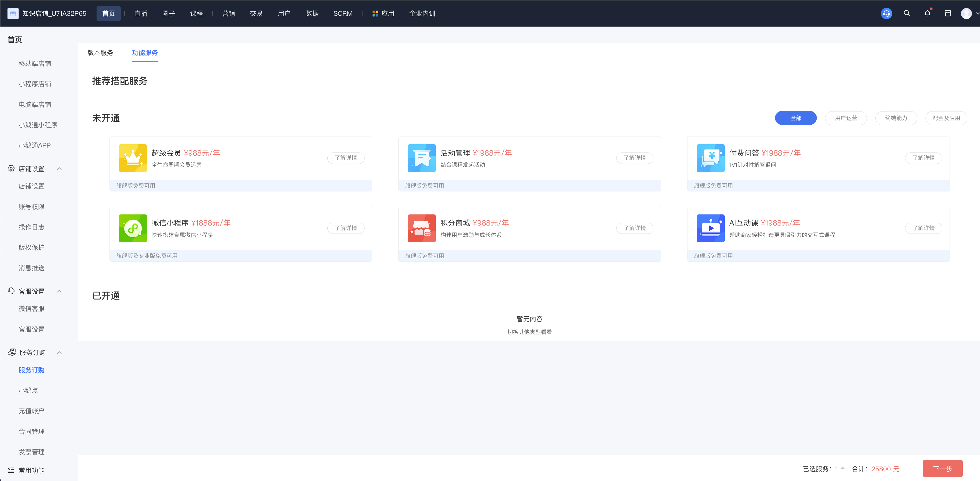Click the 超级会员 crown icon
Screen dimensions: 980x481
click(x=133, y=158)
